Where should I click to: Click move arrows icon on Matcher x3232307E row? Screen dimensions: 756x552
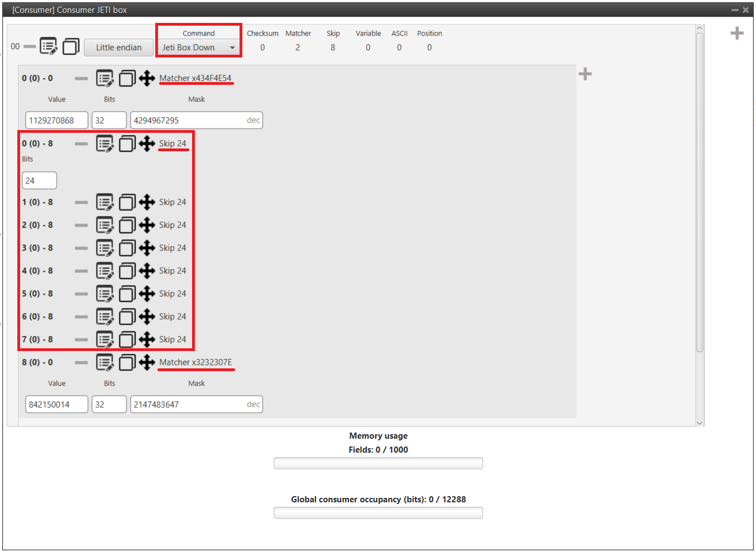(147, 362)
